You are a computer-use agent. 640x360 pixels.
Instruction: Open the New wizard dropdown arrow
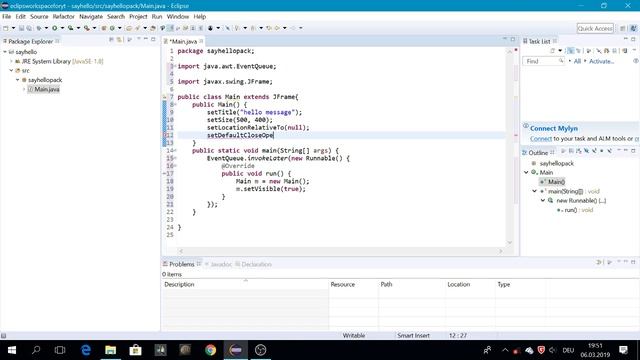[13, 28]
